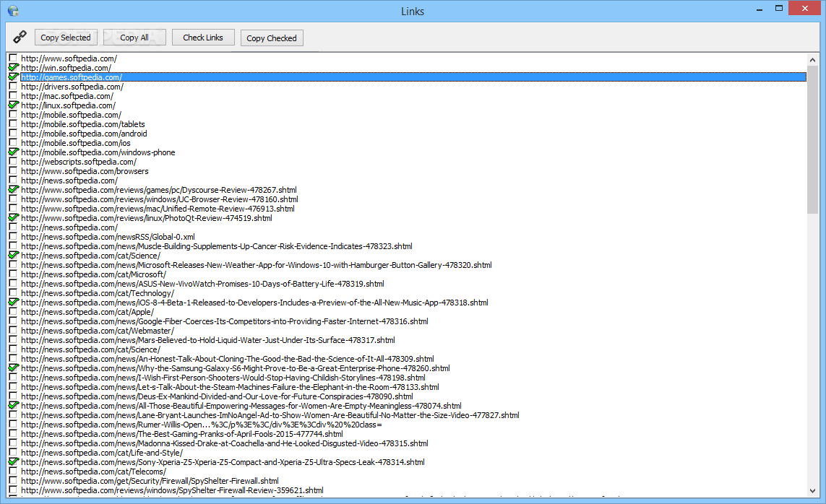Select the Let-s-Talk-About-the-Steam-Machines link
826x504 pixels.
(231, 387)
